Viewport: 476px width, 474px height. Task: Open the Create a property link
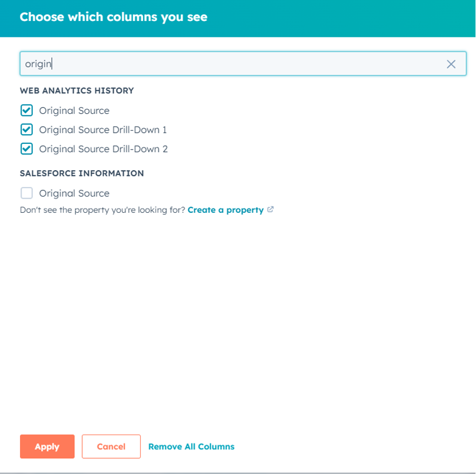pyautogui.click(x=226, y=210)
